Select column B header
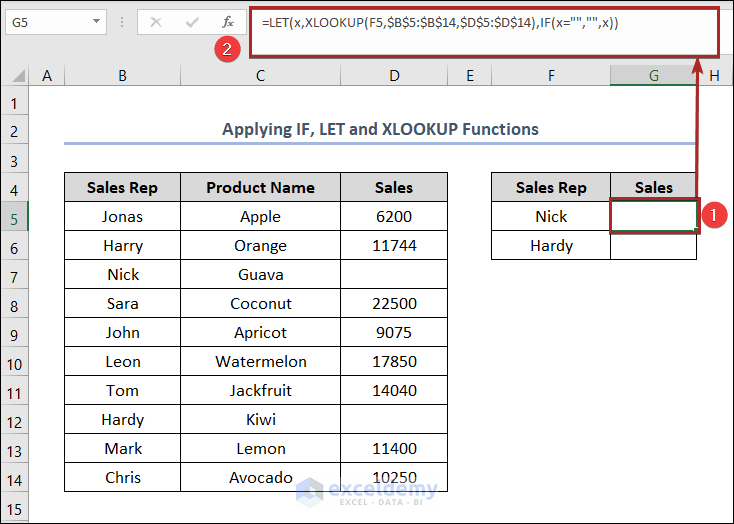The image size is (734, 524). tap(121, 75)
